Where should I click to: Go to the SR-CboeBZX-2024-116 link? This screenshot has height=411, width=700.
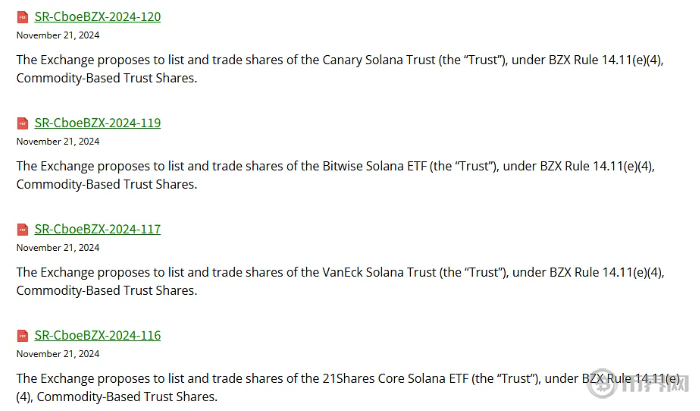pyautogui.click(x=97, y=335)
